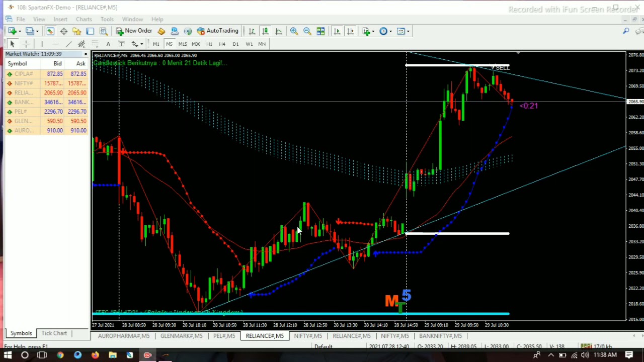Open the File menu
Screen dimensions: 644x362
tap(21, 19)
